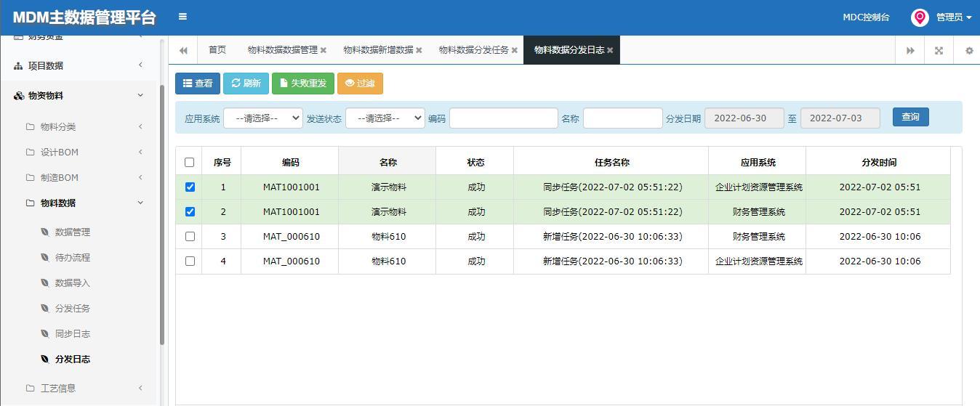Close the 物料数据分发任务 tab
The width and height of the screenshot is (980, 406).
pos(515,50)
